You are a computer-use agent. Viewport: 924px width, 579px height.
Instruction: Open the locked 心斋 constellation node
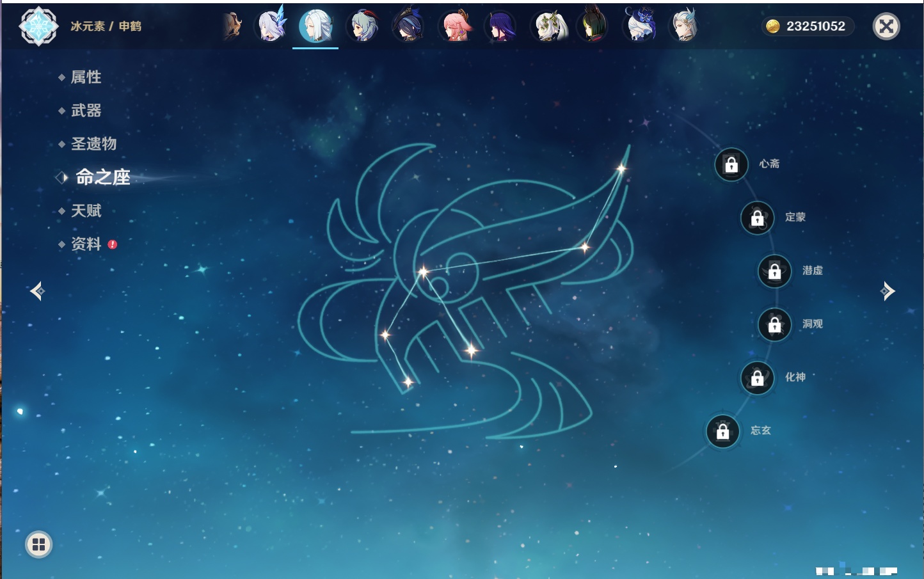tap(731, 165)
